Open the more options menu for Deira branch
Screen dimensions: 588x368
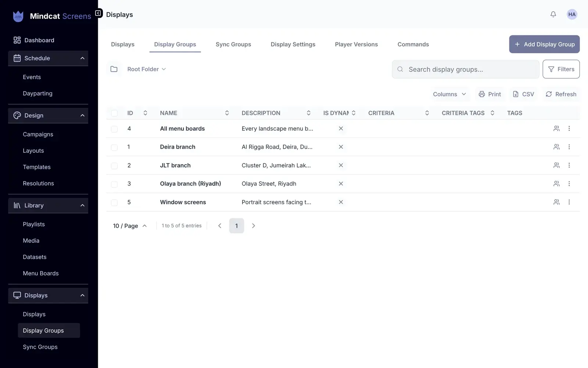(569, 147)
